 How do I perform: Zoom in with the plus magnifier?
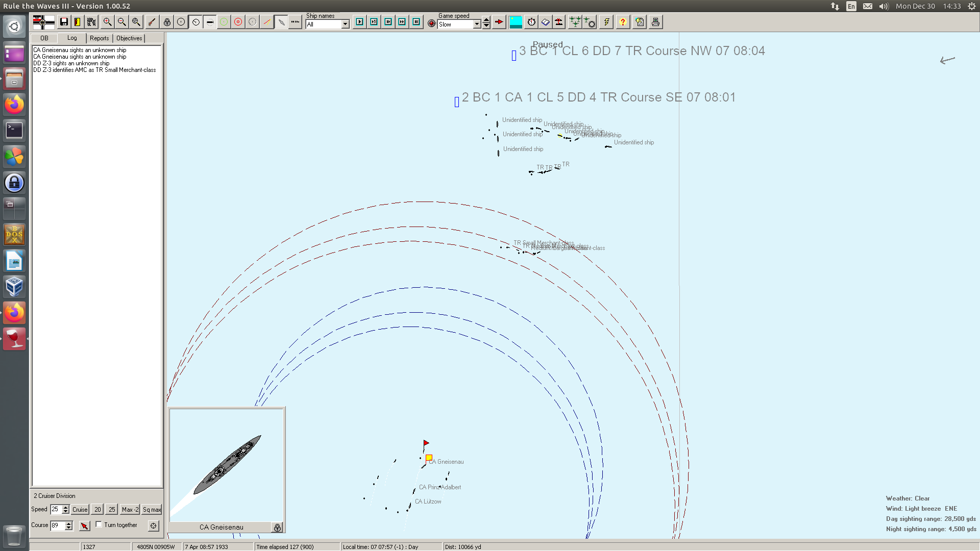[107, 22]
